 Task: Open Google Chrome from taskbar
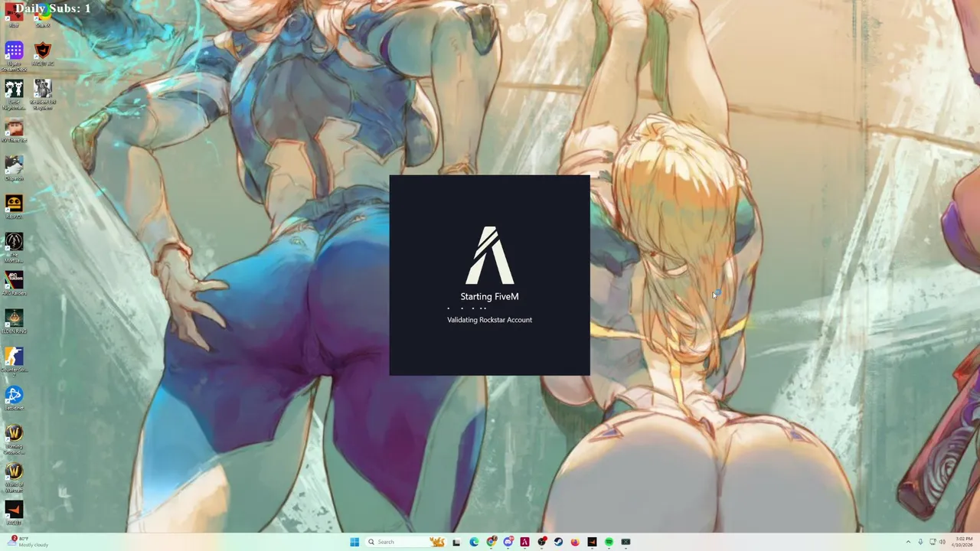click(491, 542)
